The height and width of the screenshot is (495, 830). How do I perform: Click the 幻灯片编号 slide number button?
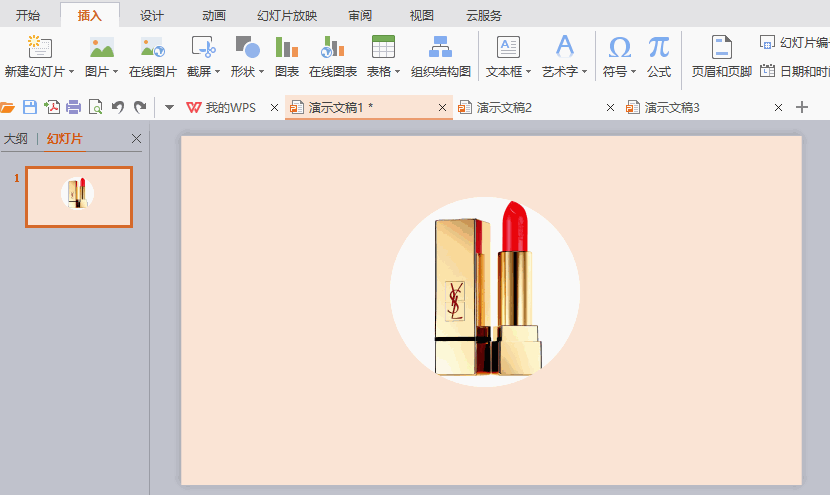(x=795, y=42)
